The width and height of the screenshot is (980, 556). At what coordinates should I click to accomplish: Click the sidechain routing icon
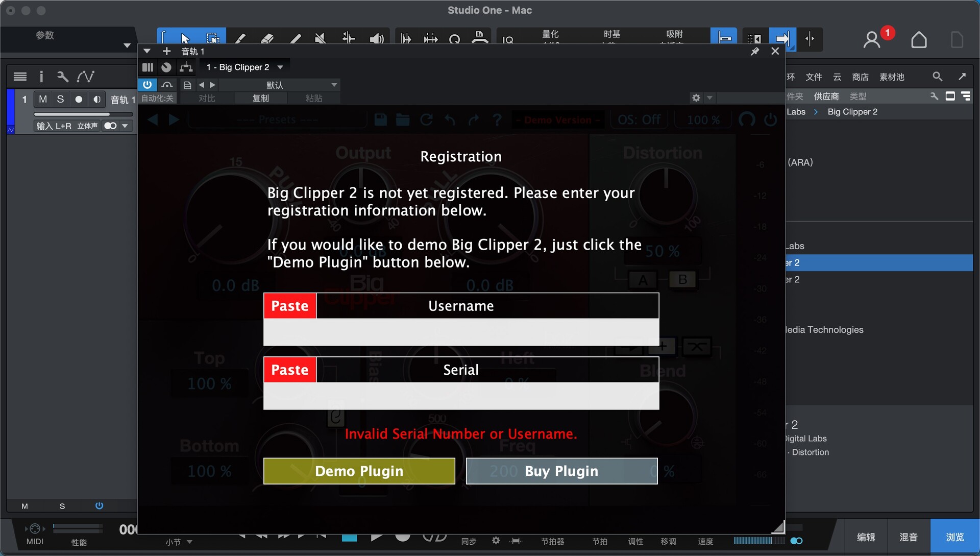click(186, 67)
